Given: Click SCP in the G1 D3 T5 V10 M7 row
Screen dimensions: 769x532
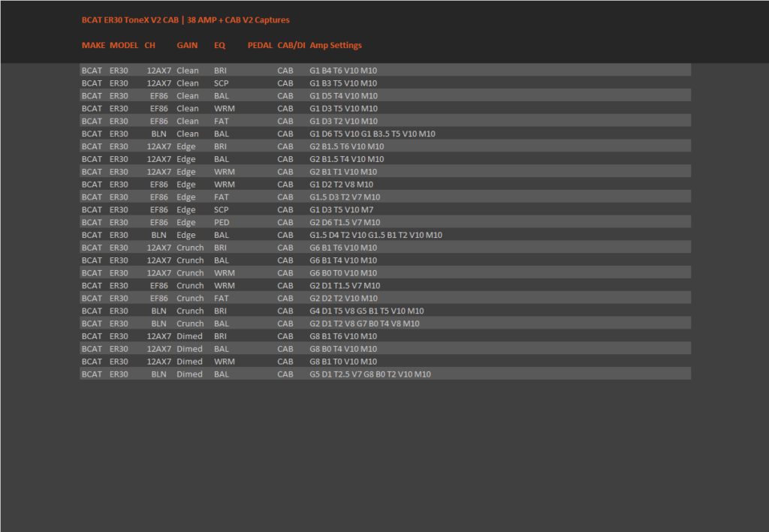Looking at the screenshot, I should pyautogui.click(x=222, y=209).
